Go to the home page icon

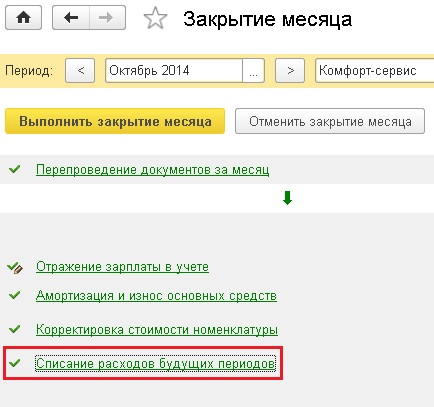tap(23, 18)
